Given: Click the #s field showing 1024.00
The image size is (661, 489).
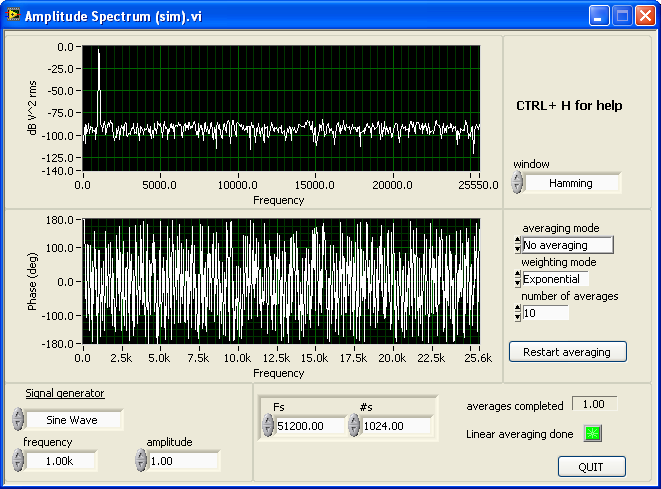Looking at the screenshot, I should (x=397, y=426).
